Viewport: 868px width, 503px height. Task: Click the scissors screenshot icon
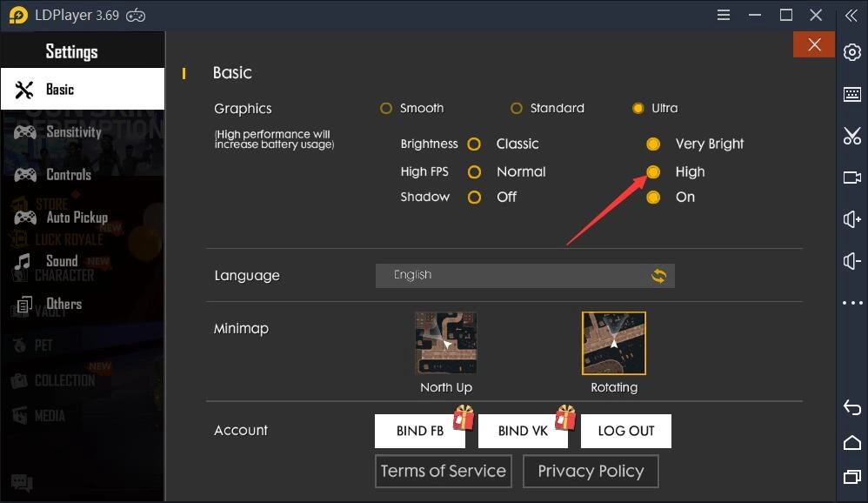tap(851, 136)
